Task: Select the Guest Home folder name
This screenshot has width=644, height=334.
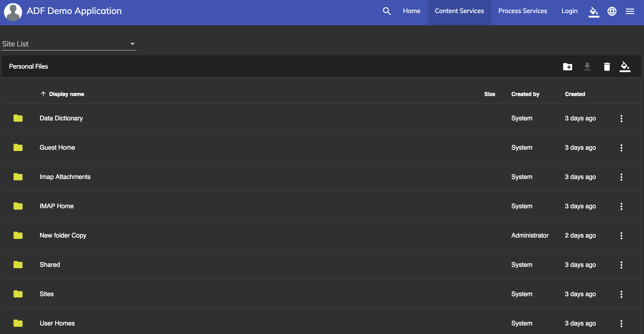Action: point(57,147)
